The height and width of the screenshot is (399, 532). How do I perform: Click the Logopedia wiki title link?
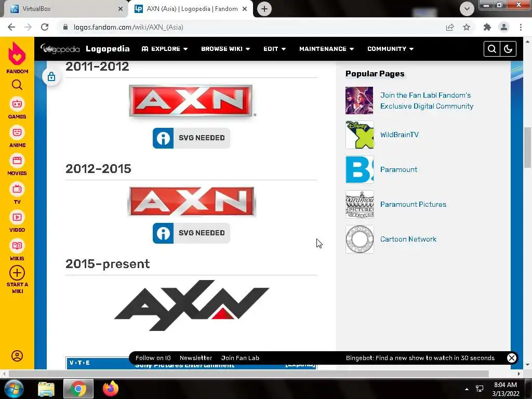coord(108,49)
